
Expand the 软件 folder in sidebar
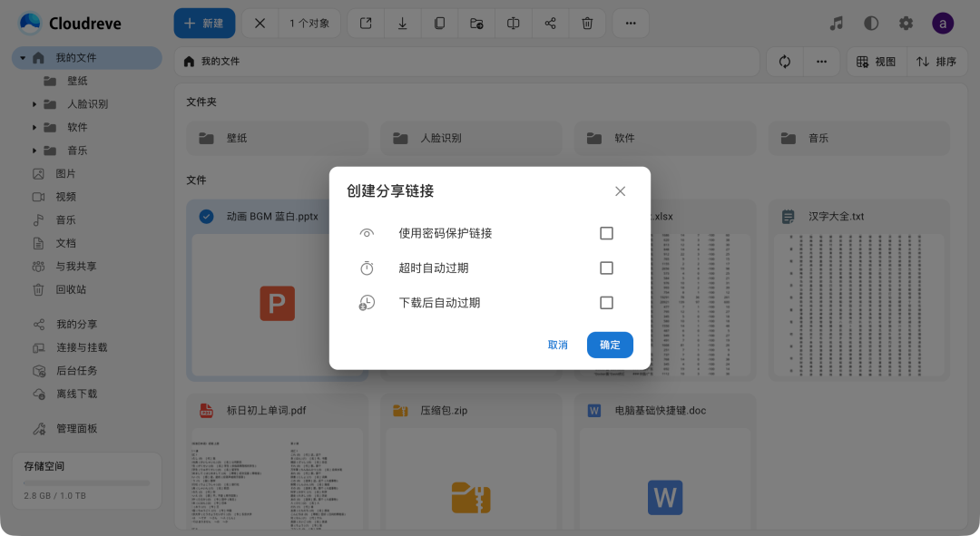(34, 127)
